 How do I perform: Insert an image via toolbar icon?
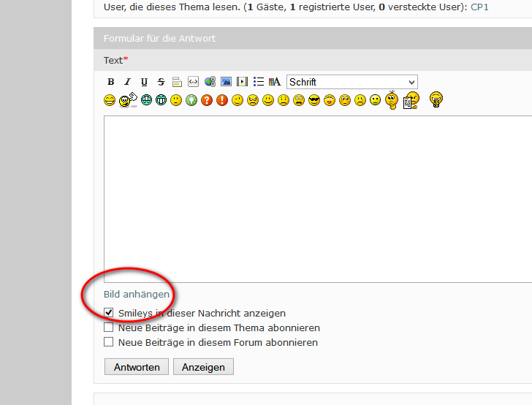point(226,82)
